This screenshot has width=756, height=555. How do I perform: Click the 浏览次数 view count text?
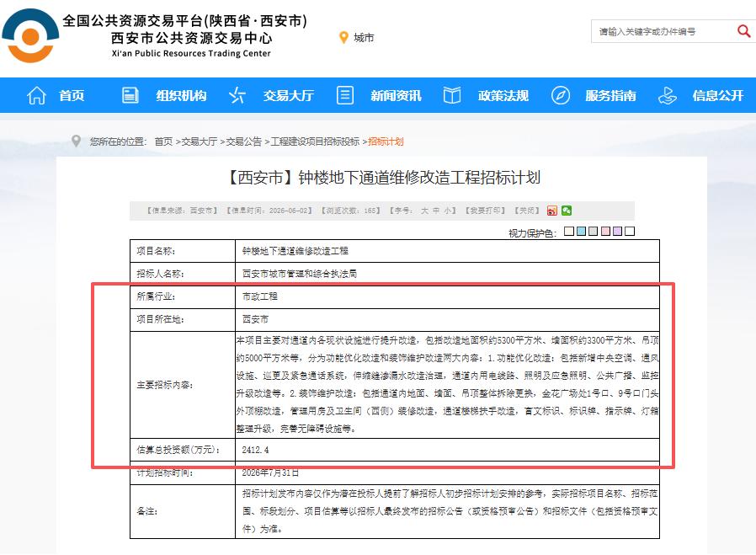[x=351, y=211]
